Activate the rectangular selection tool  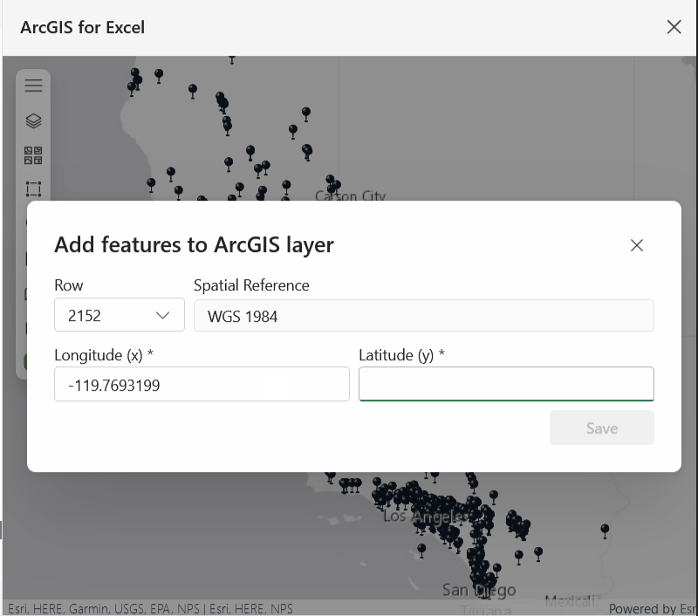pyautogui.click(x=33, y=188)
